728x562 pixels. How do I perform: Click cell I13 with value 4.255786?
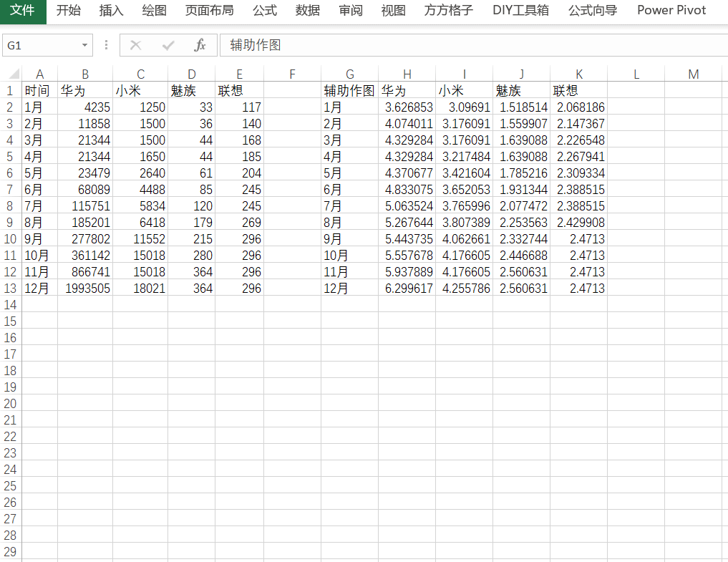pos(464,288)
